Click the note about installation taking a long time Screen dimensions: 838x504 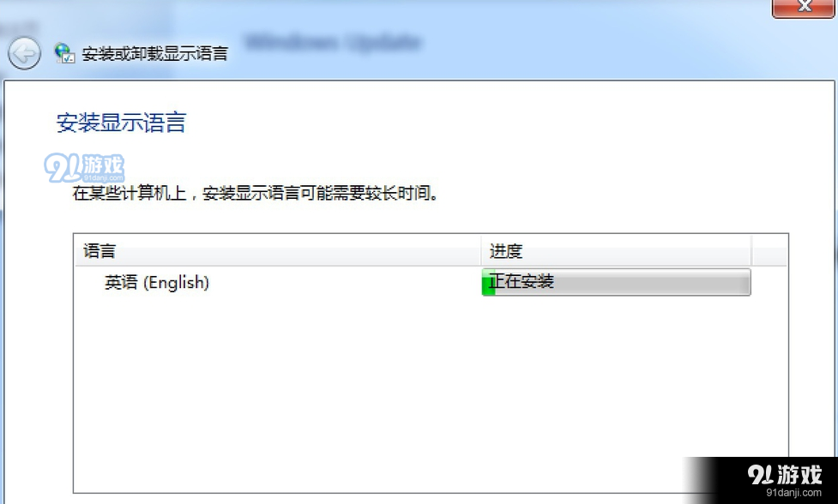pyautogui.click(x=256, y=193)
